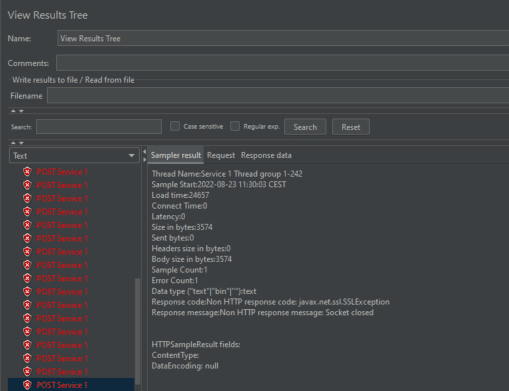Click the Response message Socket closed line

point(263,312)
